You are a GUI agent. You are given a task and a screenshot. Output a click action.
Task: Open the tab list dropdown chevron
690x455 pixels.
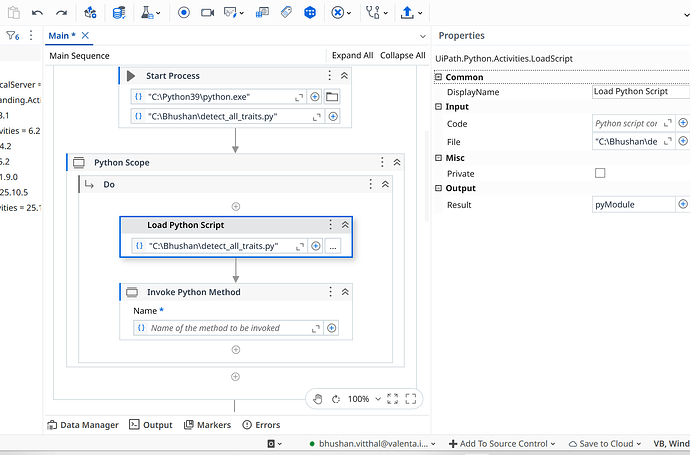pyautogui.click(x=422, y=36)
